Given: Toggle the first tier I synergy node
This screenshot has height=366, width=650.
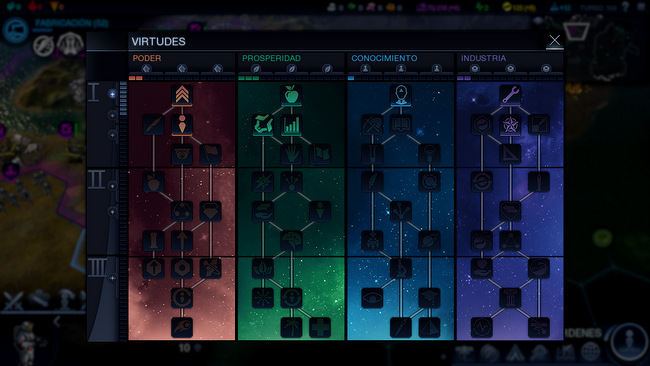Looking at the screenshot, I should (x=112, y=94).
